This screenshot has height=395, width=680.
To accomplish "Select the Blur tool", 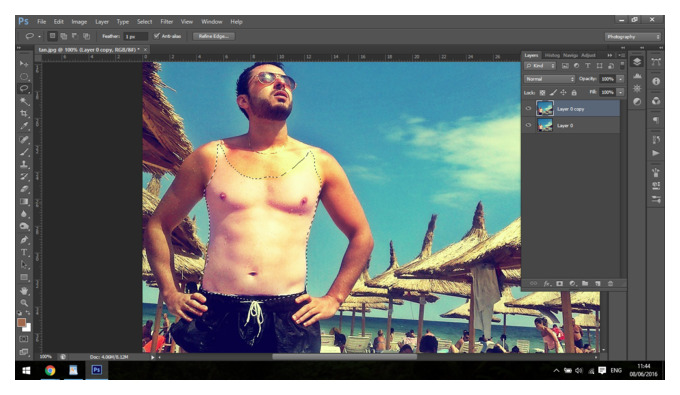I will (23, 214).
